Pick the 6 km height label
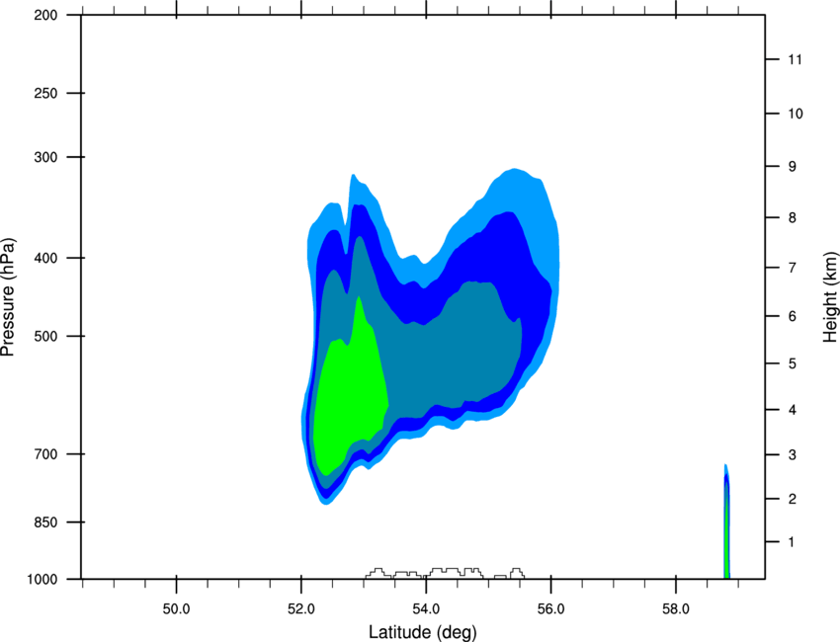The height and width of the screenshot is (642, 840). coord(793,316)
